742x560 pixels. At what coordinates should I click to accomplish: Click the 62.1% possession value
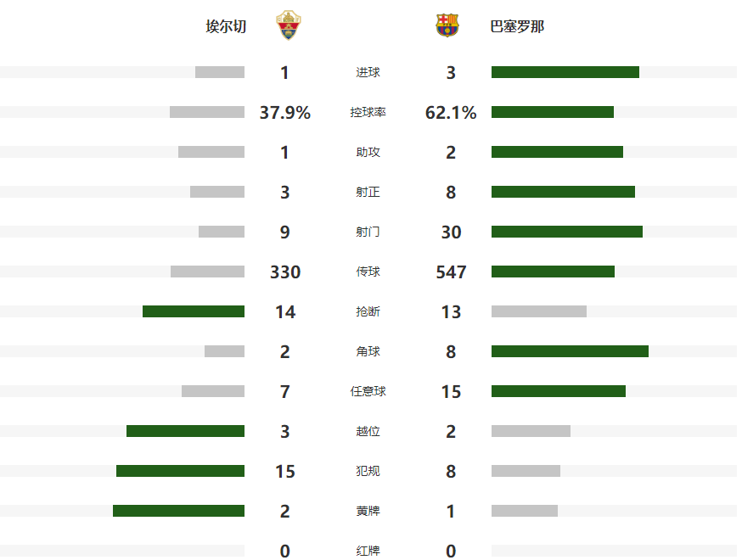[451, 113]
